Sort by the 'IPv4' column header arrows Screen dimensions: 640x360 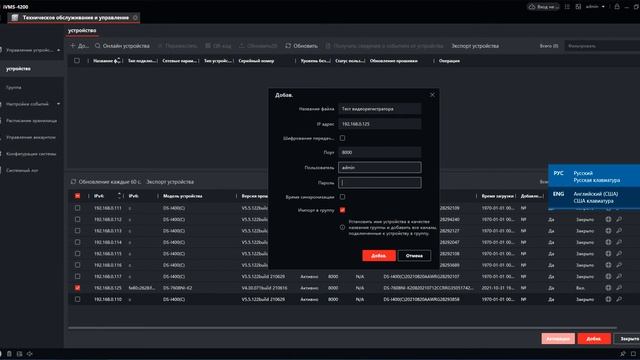point(119,196)
